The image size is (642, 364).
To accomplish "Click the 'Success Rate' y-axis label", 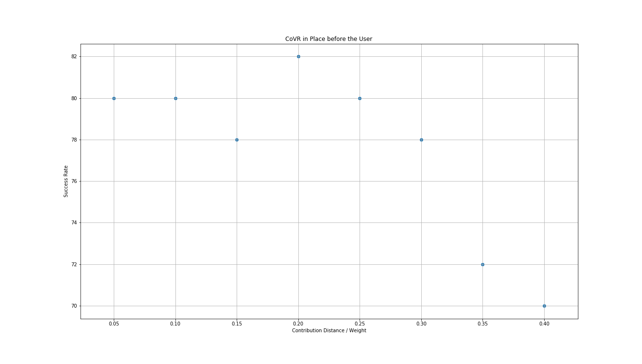I will (x=66, y=181).
